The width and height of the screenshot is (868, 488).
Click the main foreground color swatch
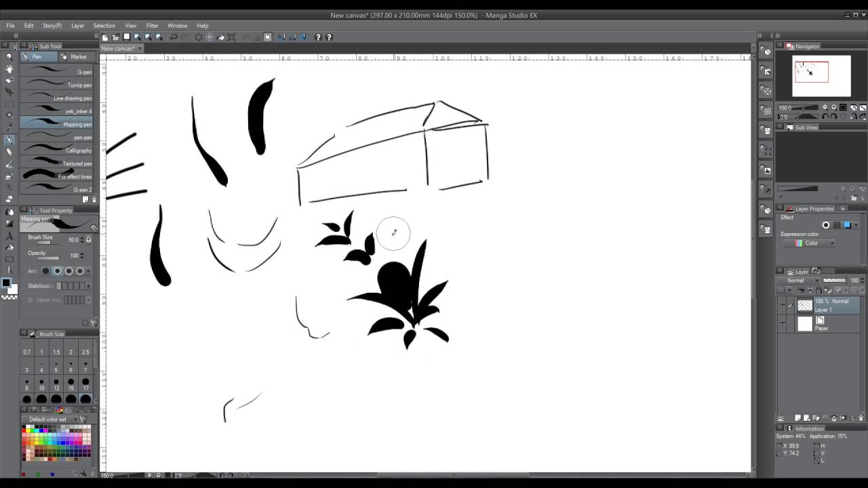pyautogui.click(x=6, y=283)
